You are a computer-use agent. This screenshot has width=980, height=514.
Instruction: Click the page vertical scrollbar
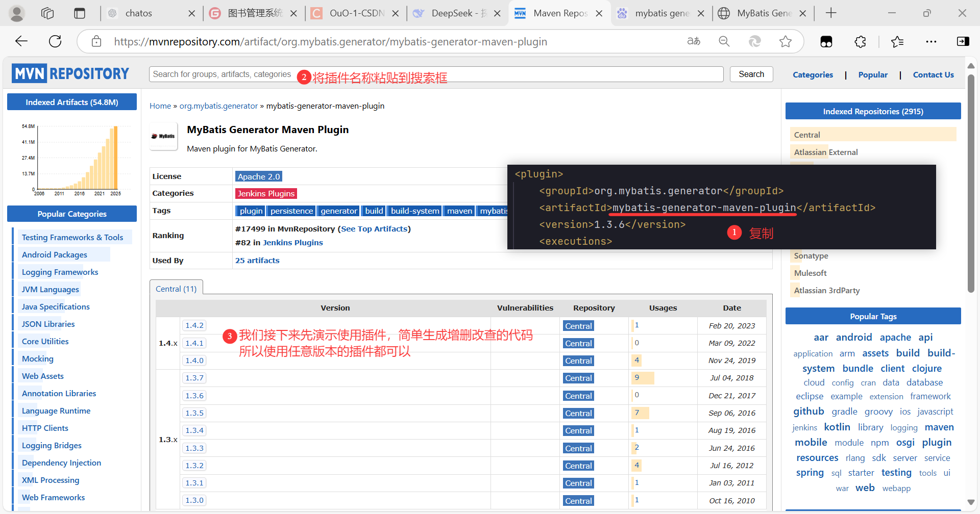[971, 184]
